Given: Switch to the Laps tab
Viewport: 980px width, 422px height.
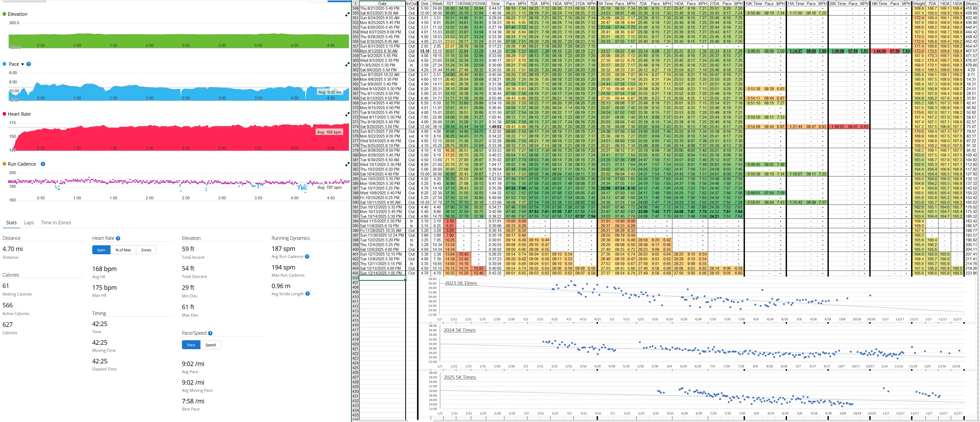Looking at the screenshot, I should tap(29, 223).
